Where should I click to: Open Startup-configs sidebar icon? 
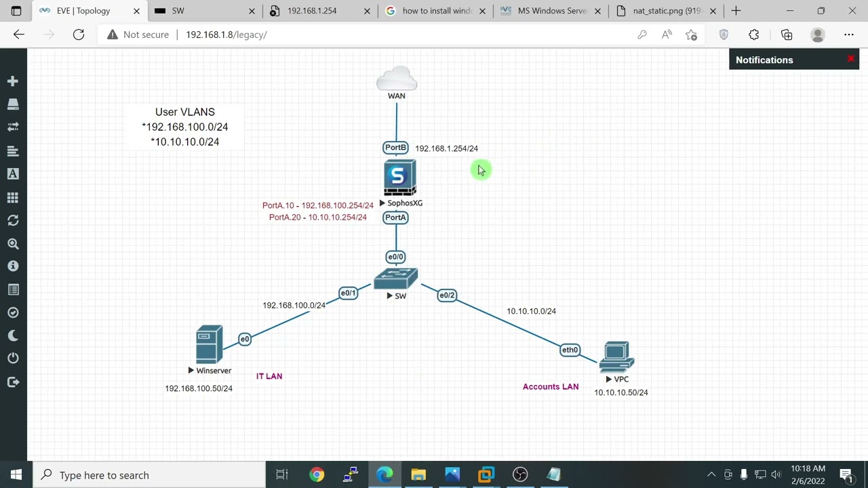click(x=13, y=150)
